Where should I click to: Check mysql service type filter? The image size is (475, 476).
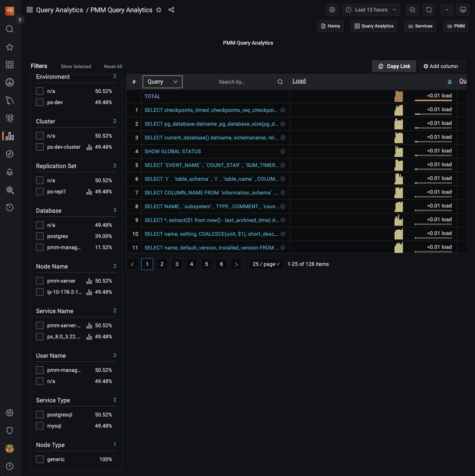40,426
